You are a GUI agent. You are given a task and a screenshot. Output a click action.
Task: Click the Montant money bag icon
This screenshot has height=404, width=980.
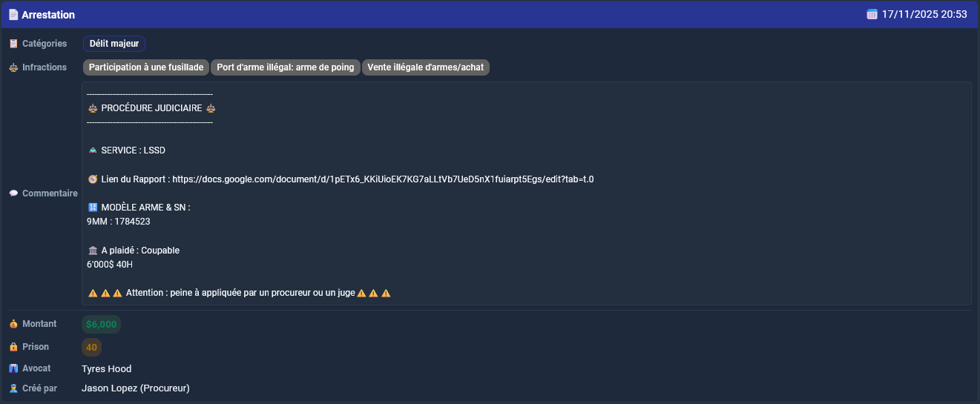13,324
